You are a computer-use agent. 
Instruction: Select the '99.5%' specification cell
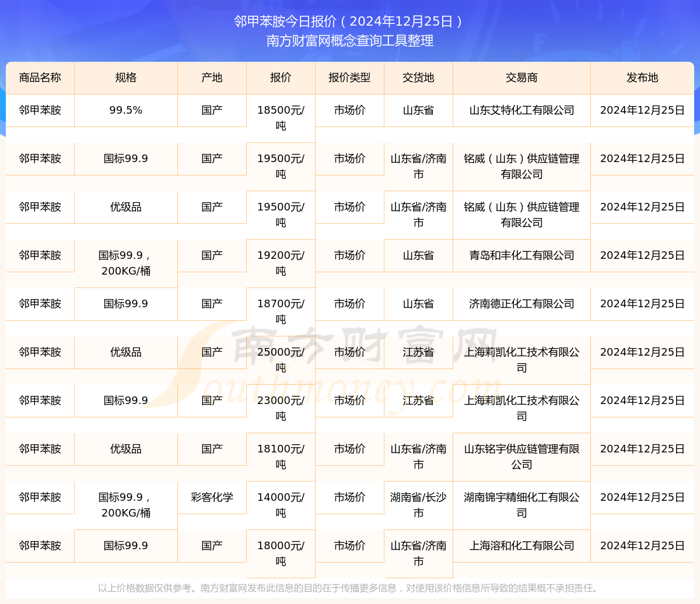(x=126, y=110)
